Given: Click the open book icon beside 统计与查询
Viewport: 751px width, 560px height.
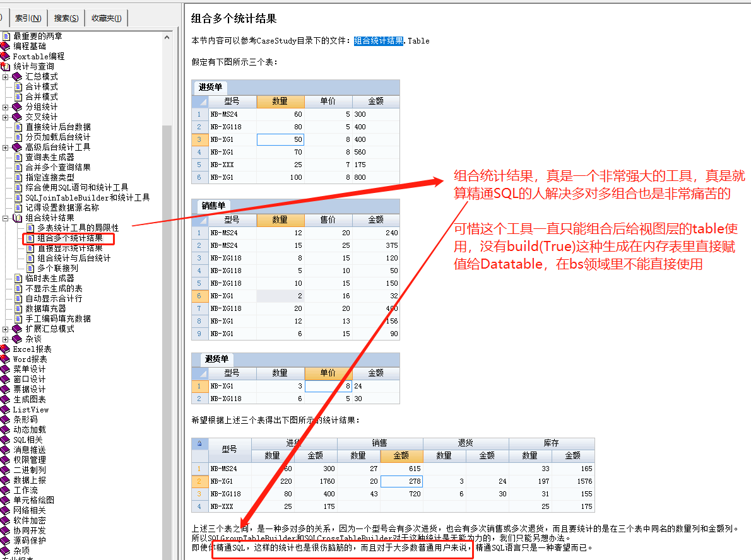Looking at the screenshot, I should click(x=5, y=66).
